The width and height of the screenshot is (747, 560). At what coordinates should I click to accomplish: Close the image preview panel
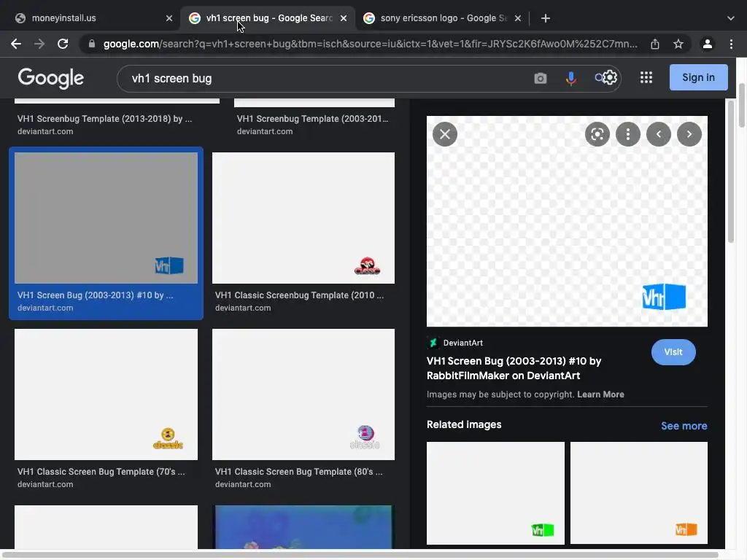[x=445, y=134]
